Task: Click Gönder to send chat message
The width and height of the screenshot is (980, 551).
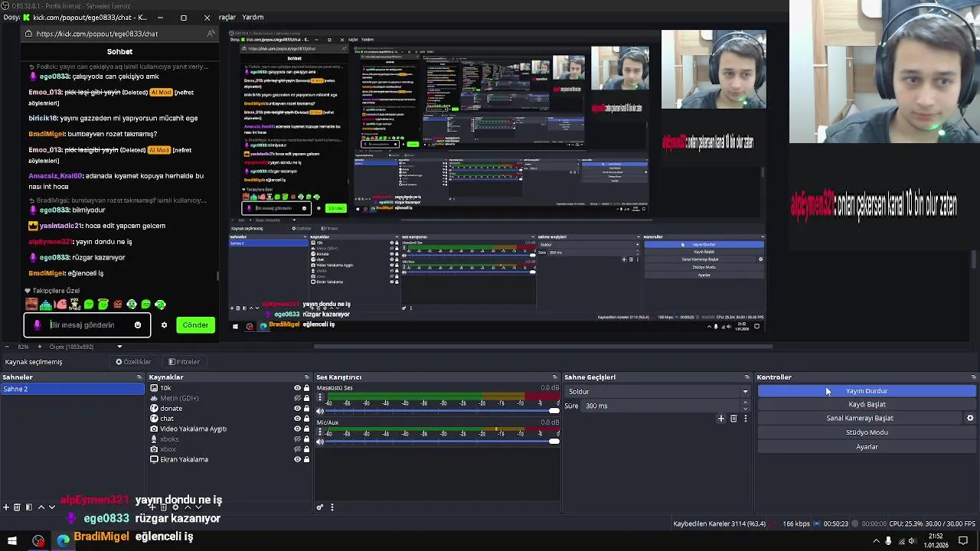Action: point(195,325)
